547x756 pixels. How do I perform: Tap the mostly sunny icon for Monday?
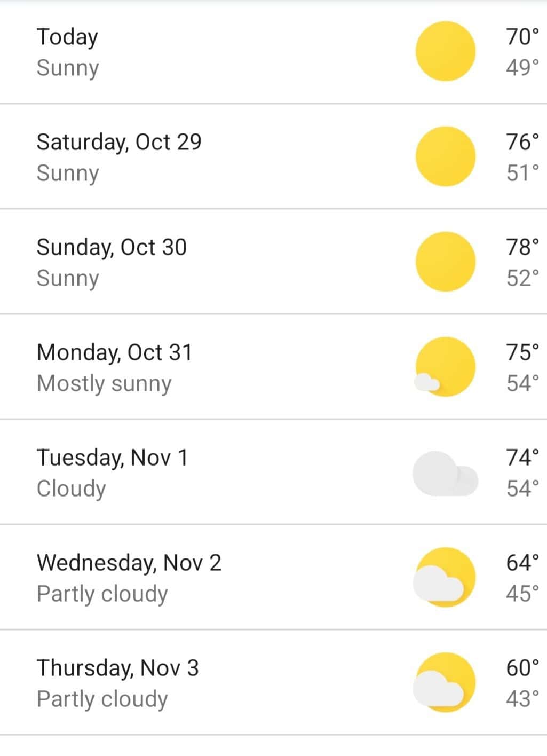[x=445, y=367]
